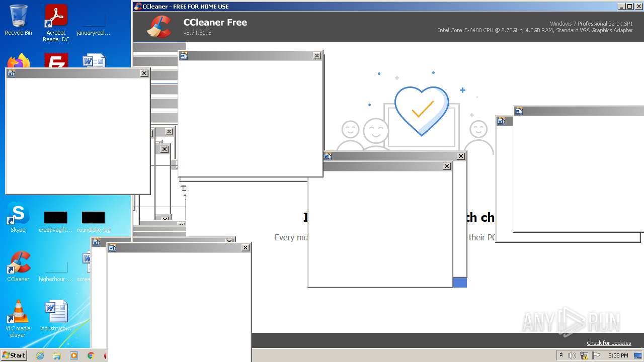Close the blank popup covering the Firefox desktop icon
Screen dimensions: 644x362
click(144, 73)
